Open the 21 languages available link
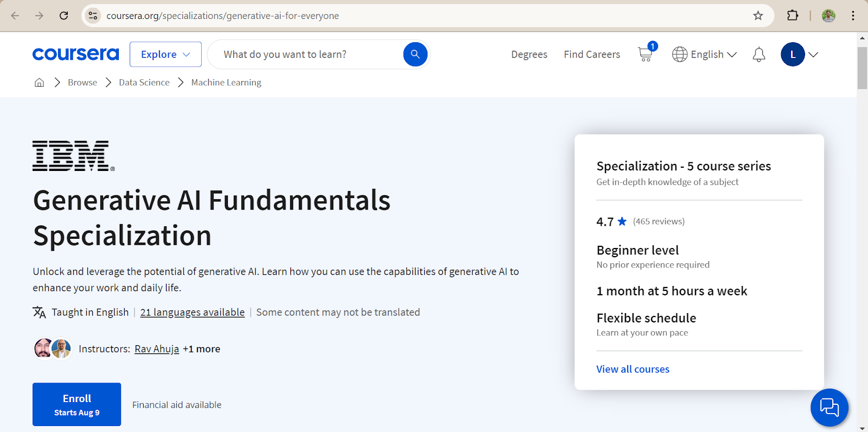Viewport: 868px width, 432px height. pos(193,312)
